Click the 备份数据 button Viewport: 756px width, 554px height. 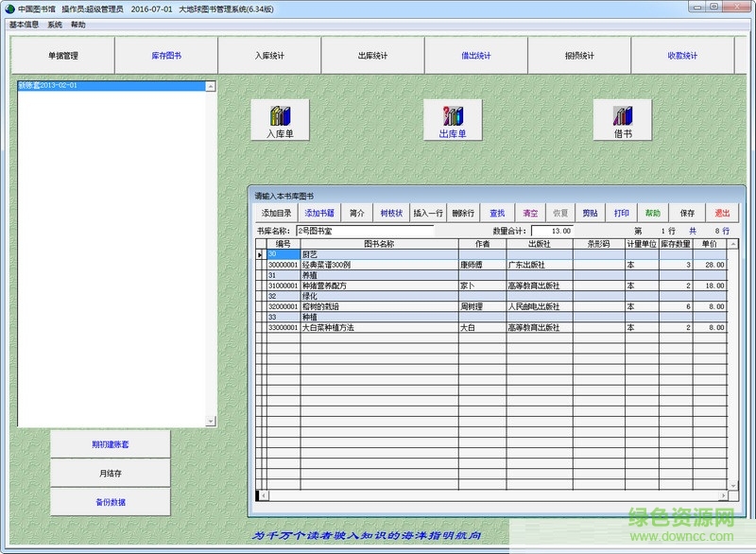(x=111, y=502)
